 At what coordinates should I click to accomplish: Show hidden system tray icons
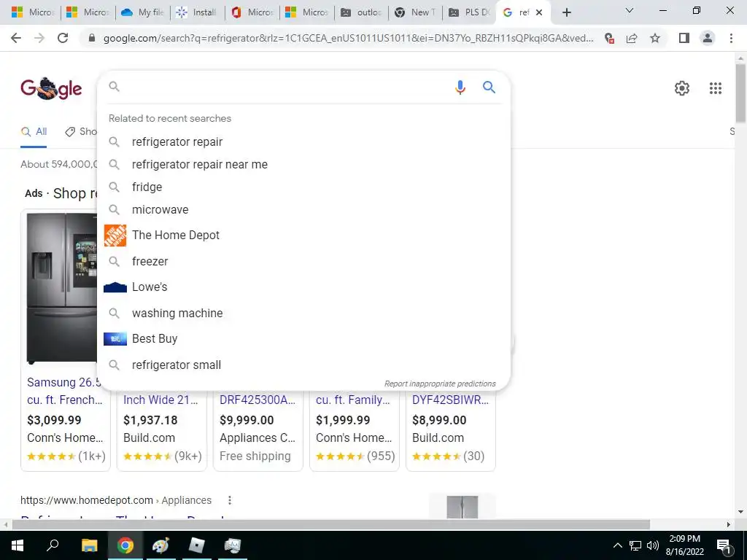617,545
